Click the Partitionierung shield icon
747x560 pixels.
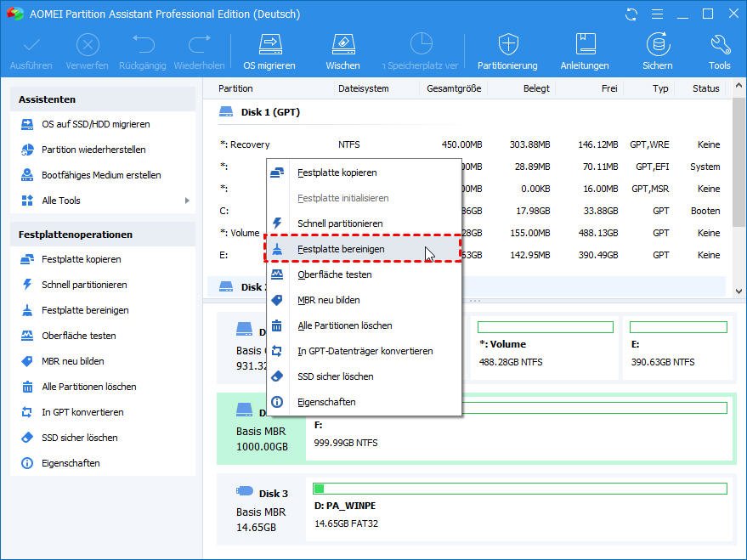tap(507, 44)
